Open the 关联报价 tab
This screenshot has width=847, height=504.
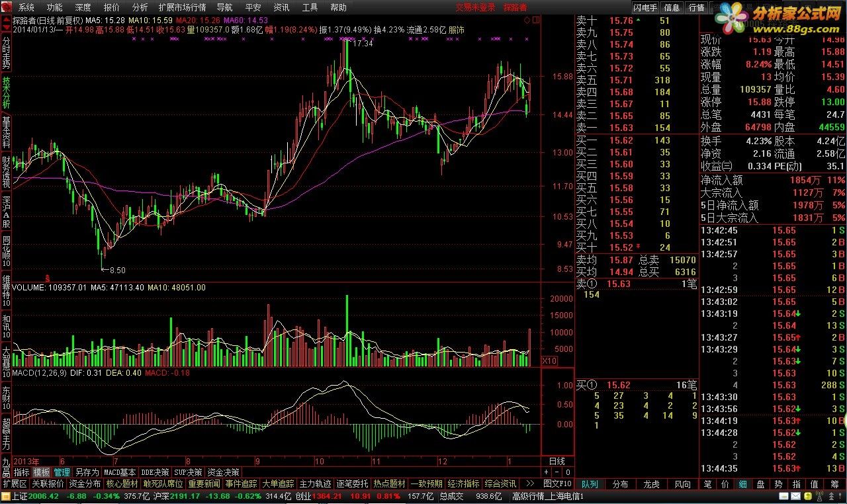(48, 483)
